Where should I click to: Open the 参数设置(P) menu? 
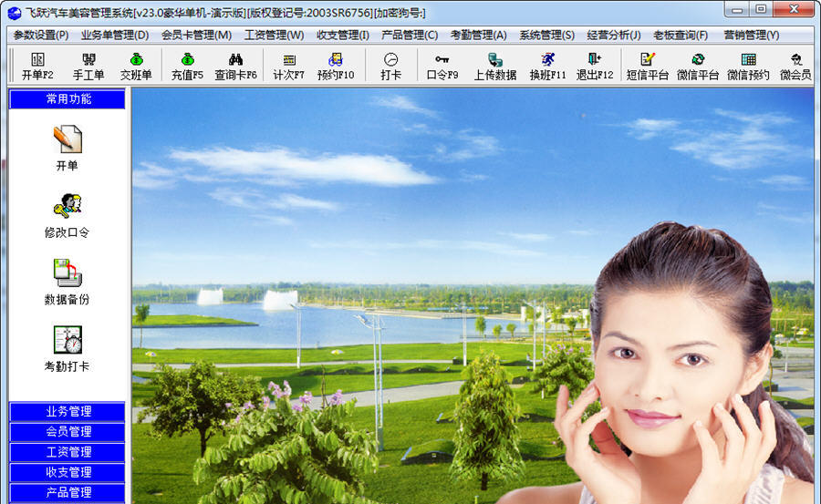pos(41,35)
